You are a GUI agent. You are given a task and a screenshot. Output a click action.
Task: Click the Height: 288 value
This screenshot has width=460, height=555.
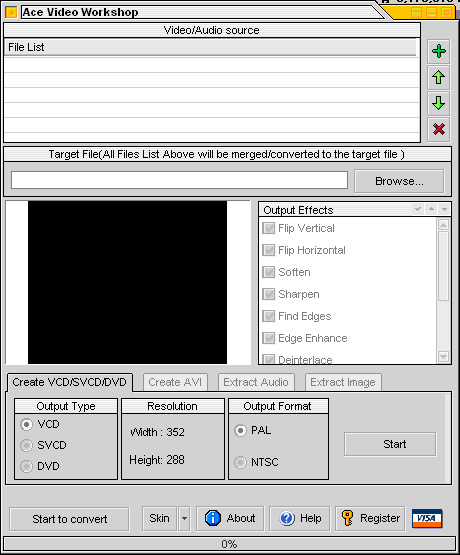click(157, 460)
